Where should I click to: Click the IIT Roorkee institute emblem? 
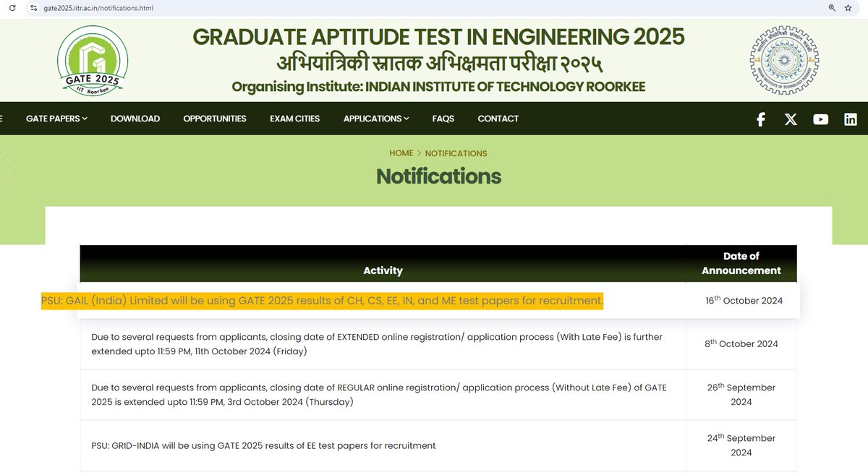point(785,61)
